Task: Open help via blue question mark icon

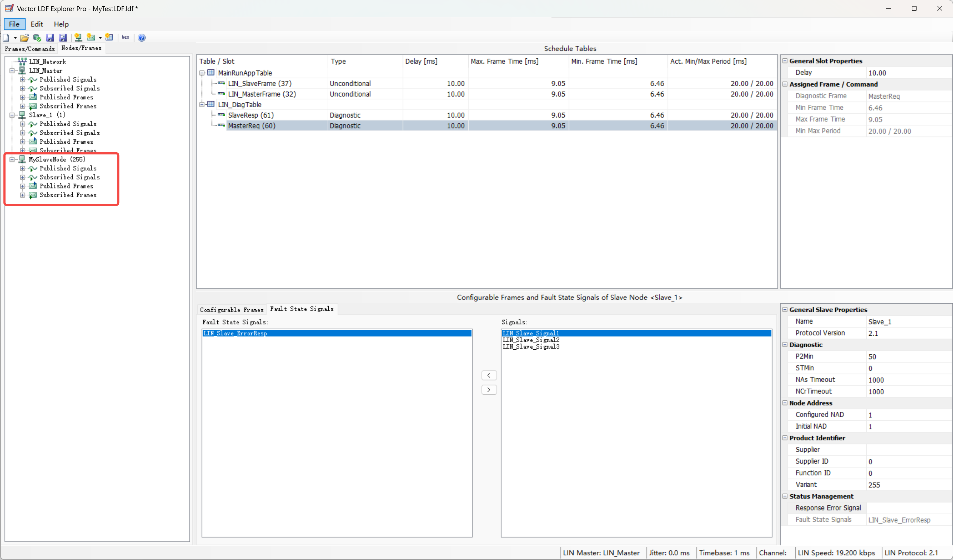Action: 142,37
